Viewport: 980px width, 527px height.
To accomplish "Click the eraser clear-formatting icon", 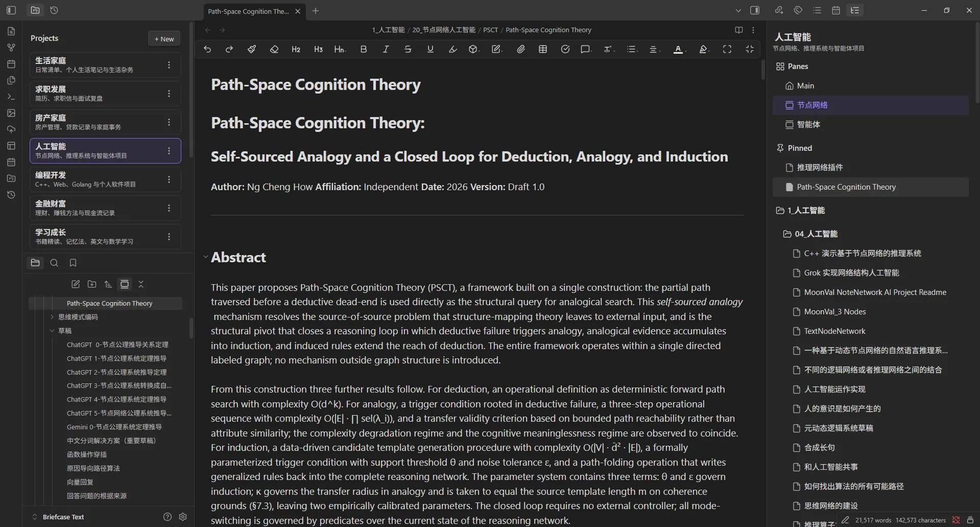I will point(274,49).
